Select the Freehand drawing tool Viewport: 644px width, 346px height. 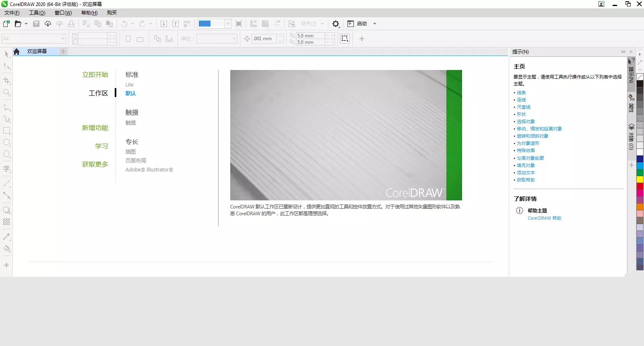pyautogui.click(x=6, y=107)
